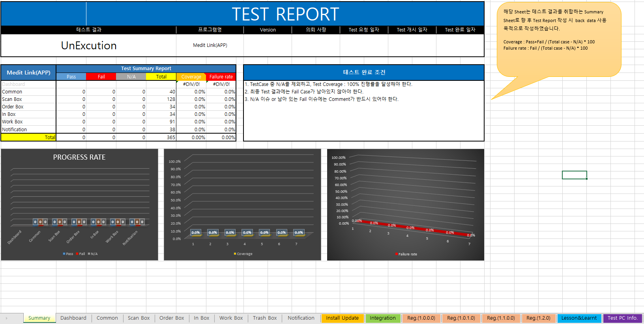Select the Coverage bar chart
Screen dimensions: 644x324
tap(242, 205)
